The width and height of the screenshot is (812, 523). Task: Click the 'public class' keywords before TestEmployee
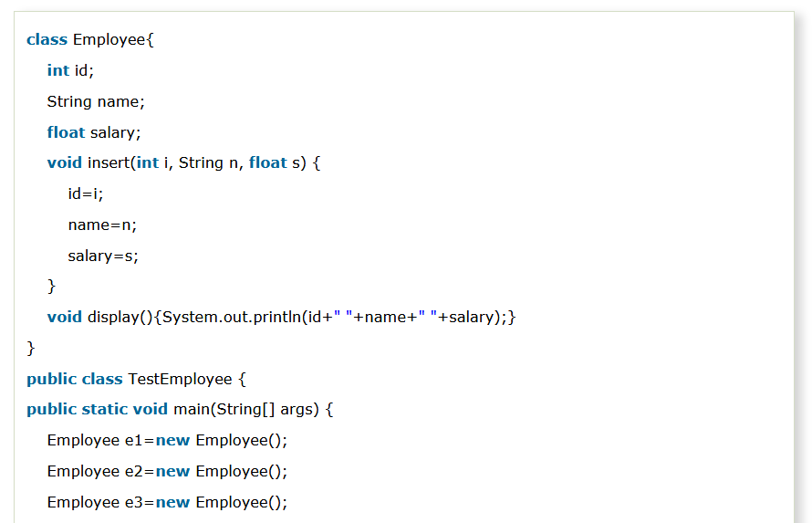(75, 379)
